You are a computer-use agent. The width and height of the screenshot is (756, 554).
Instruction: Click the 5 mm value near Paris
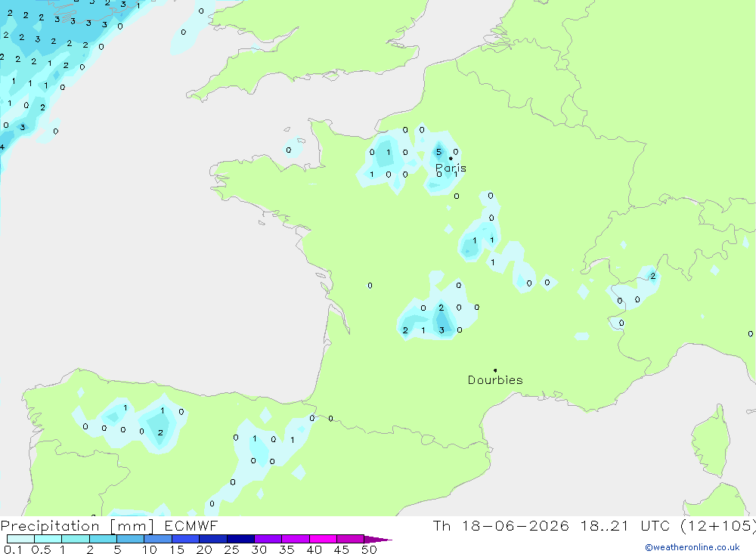click(x=438, y=152)
